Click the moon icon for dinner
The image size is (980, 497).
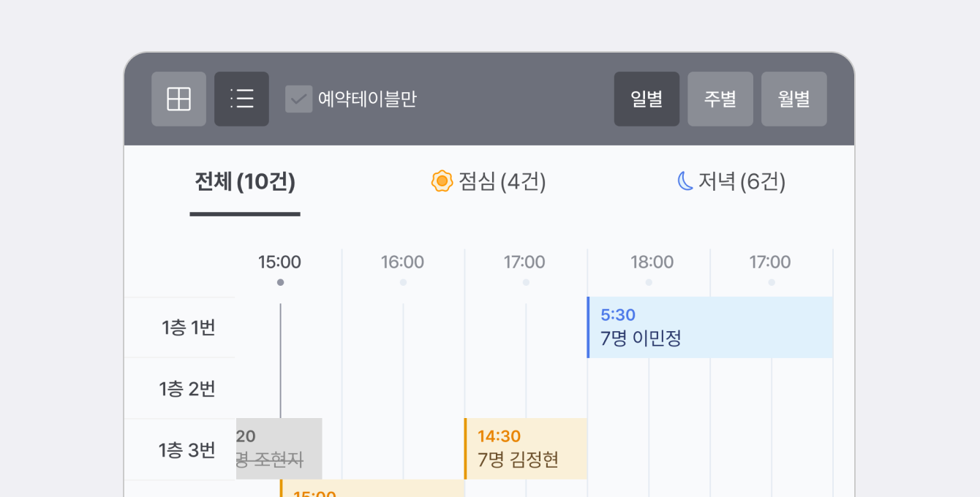[x=685, y=181]
